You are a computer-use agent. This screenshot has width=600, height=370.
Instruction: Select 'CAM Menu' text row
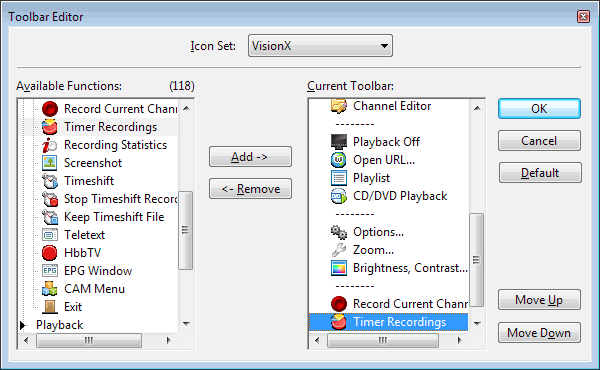point(94,289)
